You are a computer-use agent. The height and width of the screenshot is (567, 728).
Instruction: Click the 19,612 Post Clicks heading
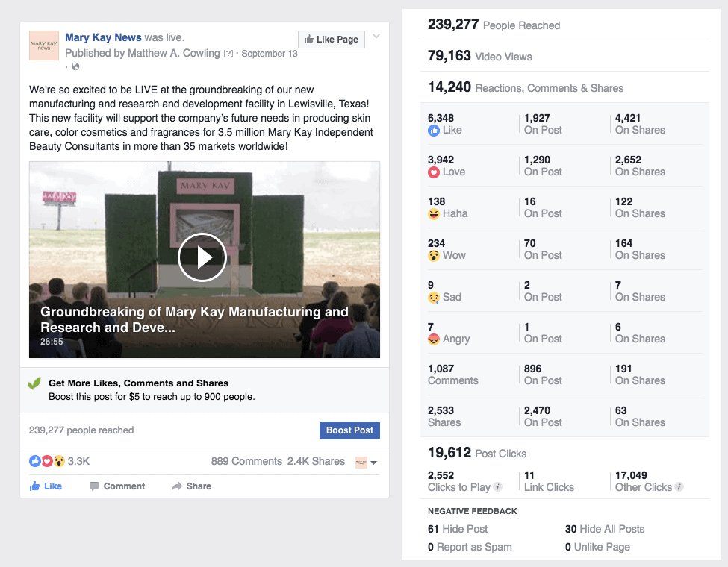tap(477, 453)
